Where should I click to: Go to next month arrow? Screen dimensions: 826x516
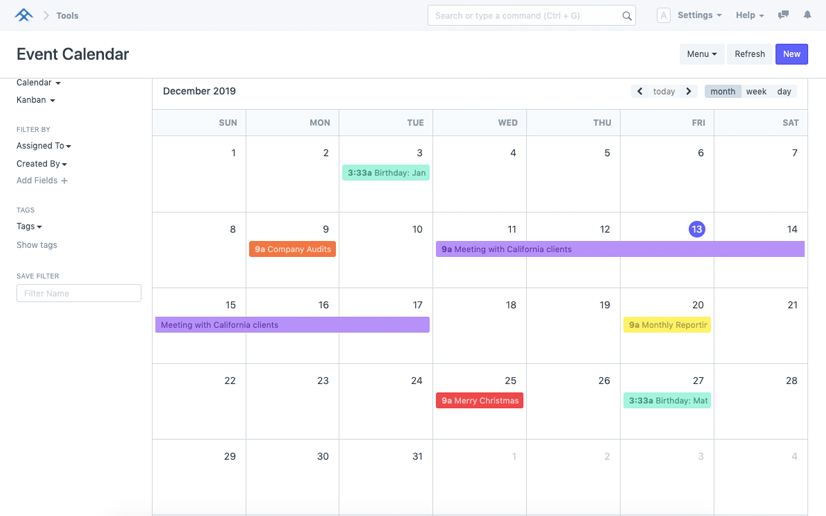(x=689, y=91)
